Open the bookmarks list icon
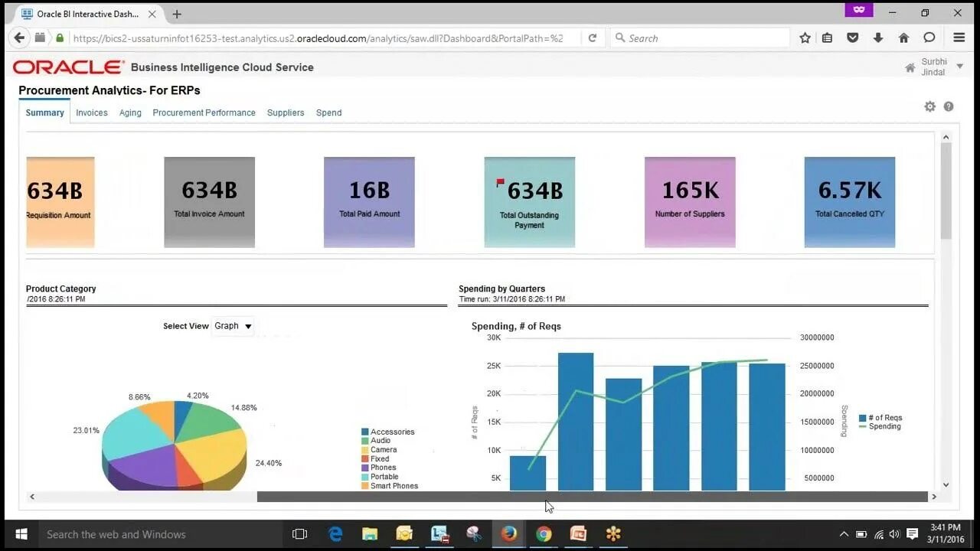The image size is (980, 551). (827, 37)
